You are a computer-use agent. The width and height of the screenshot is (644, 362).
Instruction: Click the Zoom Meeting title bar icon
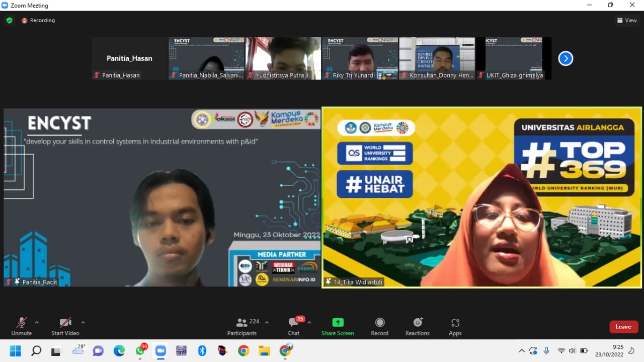[x=5, y=5]
